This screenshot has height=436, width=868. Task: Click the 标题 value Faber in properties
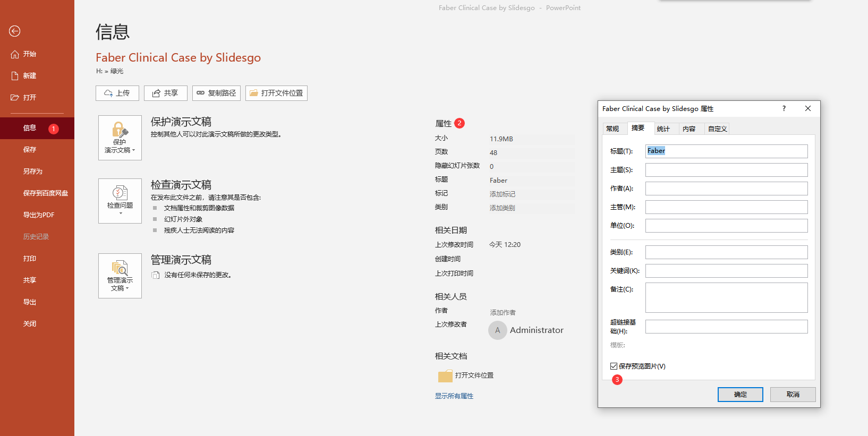pyautogui.click(x=498, y=181)
